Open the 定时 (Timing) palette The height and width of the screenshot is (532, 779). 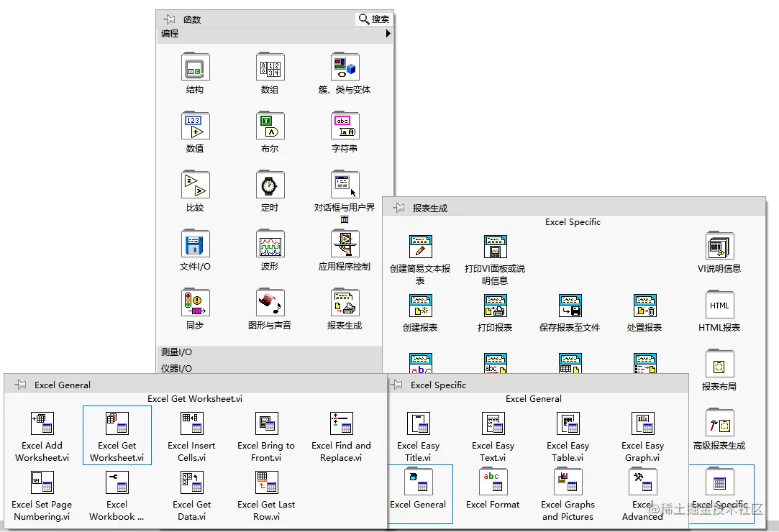click(x=270, y=185)
